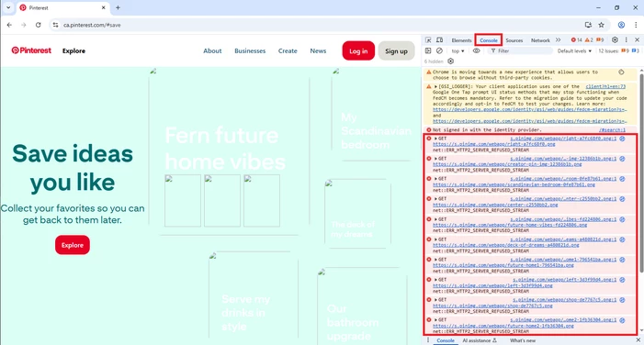Open the tab search dropdown arrow

[8, 7]
